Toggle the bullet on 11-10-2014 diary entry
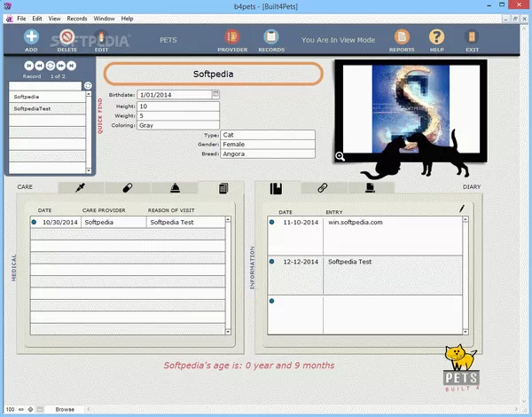 coord(271,223)
